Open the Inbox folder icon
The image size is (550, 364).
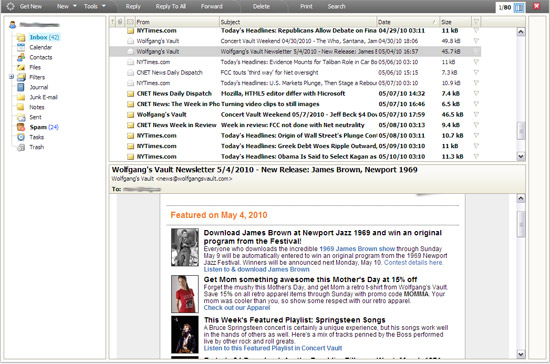pos(21,37)
